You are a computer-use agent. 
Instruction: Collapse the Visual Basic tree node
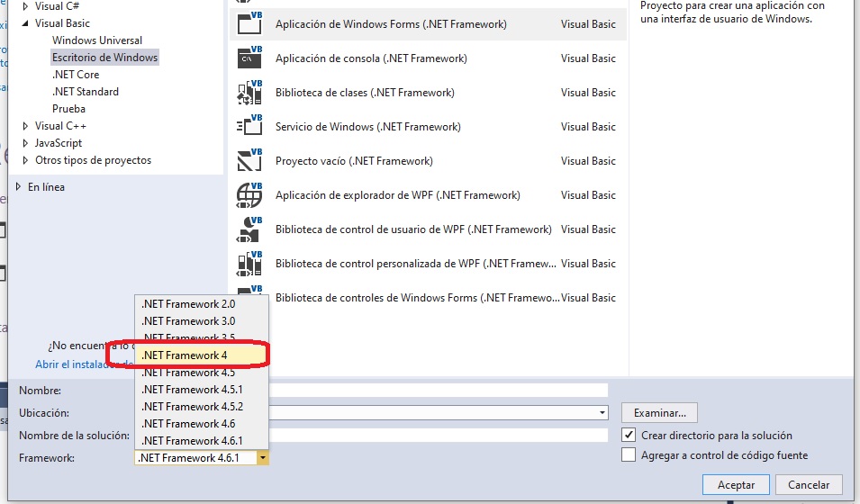click(25, 23)
